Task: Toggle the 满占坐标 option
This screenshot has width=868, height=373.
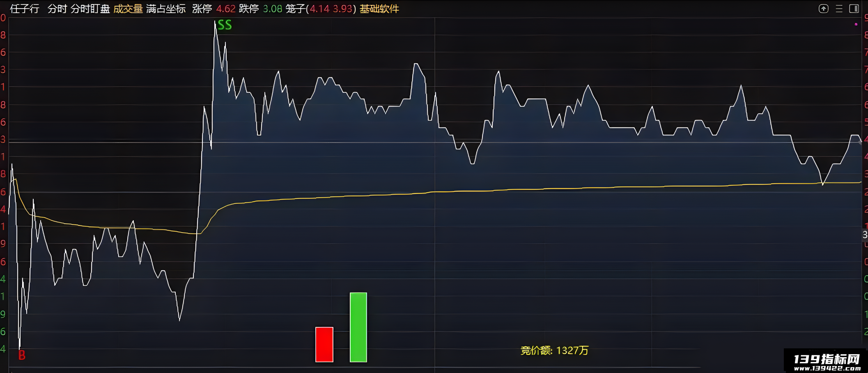Action: click(x=166, y=9)
